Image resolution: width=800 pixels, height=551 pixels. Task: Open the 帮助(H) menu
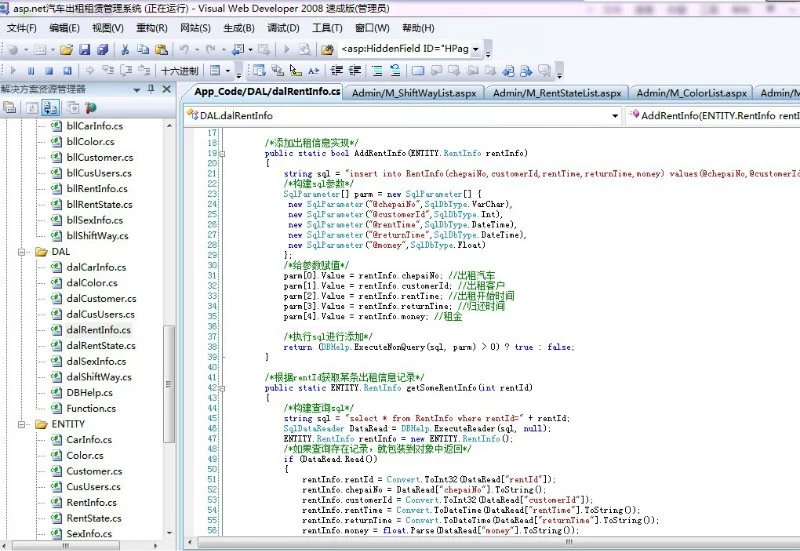coord(418,28)
